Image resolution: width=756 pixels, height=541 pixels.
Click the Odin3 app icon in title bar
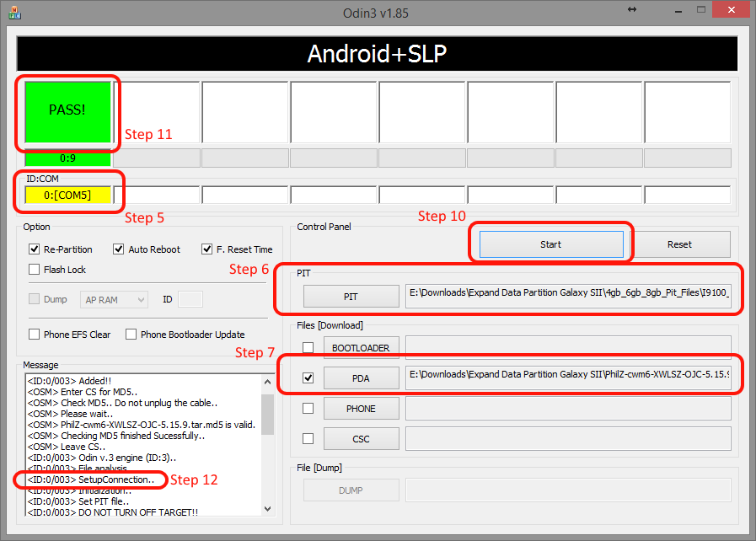coord(14,13)
